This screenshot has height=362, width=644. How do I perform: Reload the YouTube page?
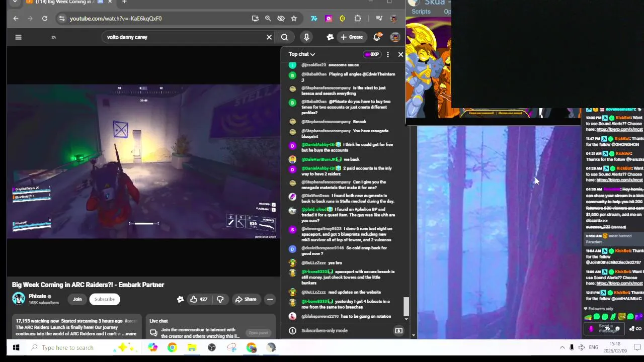(45, 19)
